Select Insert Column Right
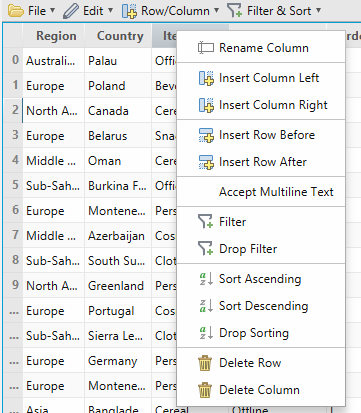This screenshot has width=361, height=413. pyautogui.click(x=261, y=105)
